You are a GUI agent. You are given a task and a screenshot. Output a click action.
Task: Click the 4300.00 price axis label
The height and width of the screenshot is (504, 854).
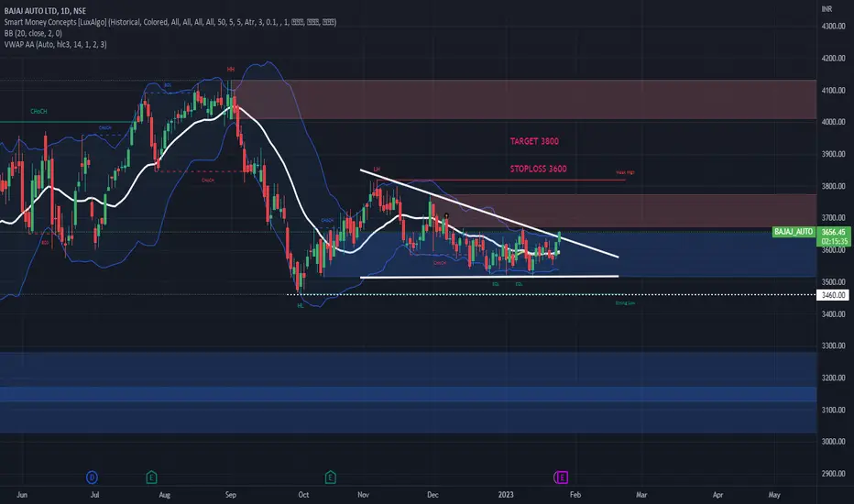point(833,27)
